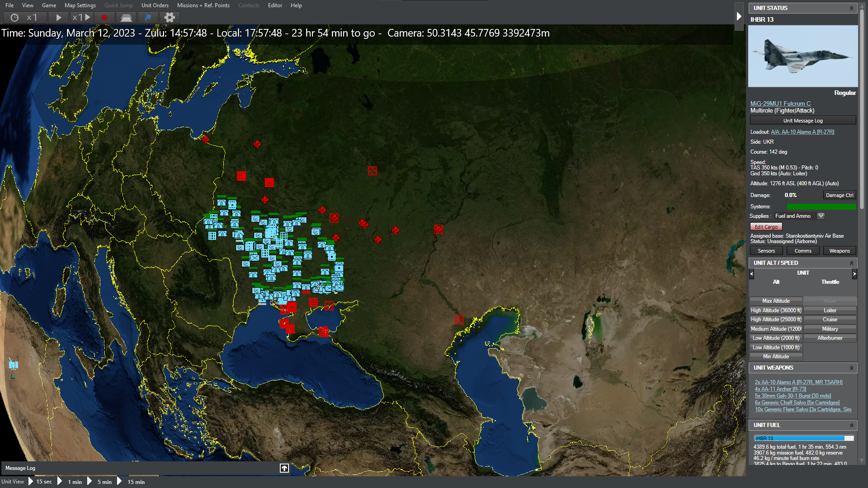Open the MiG-29MU1 Fulcrum C link
Viewport: 868px width, 488px height.
780,103
